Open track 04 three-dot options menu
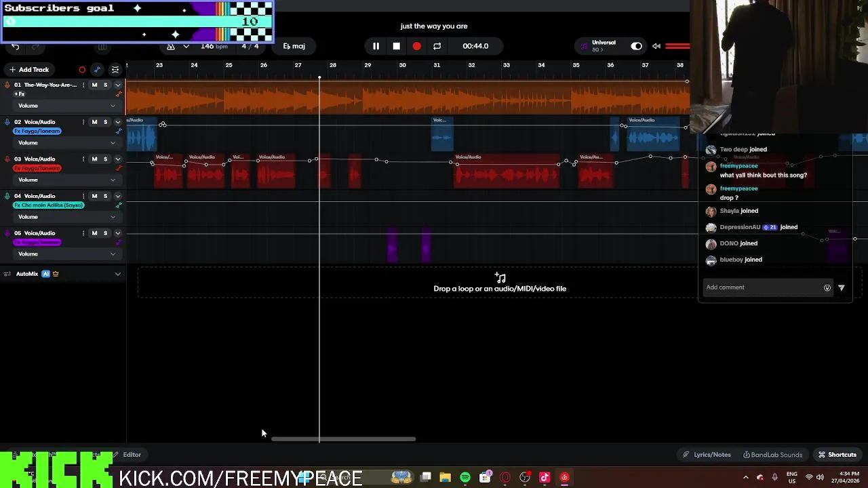Screen dimensions: 868x488 pos(83,196)
